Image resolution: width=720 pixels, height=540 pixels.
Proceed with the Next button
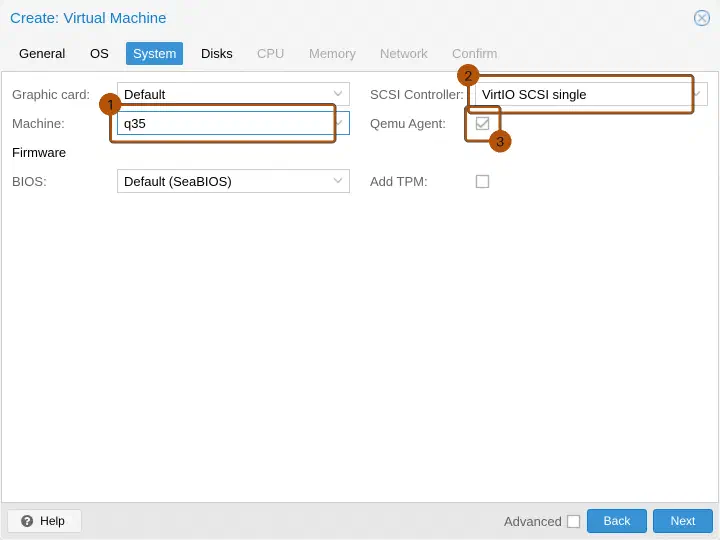[x=683, y=521]
